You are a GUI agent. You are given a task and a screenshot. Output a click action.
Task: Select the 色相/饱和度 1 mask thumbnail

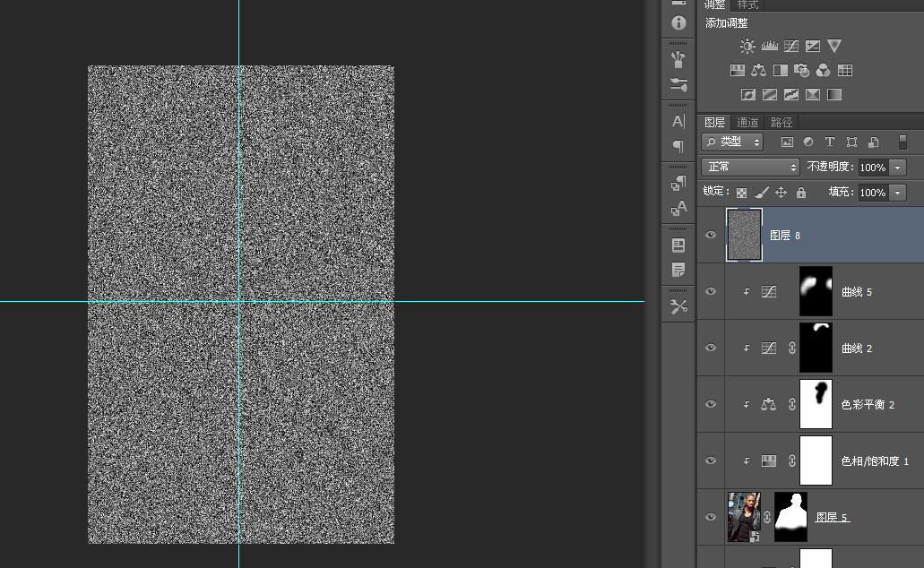pyautogui.click(x=816, y=460)
